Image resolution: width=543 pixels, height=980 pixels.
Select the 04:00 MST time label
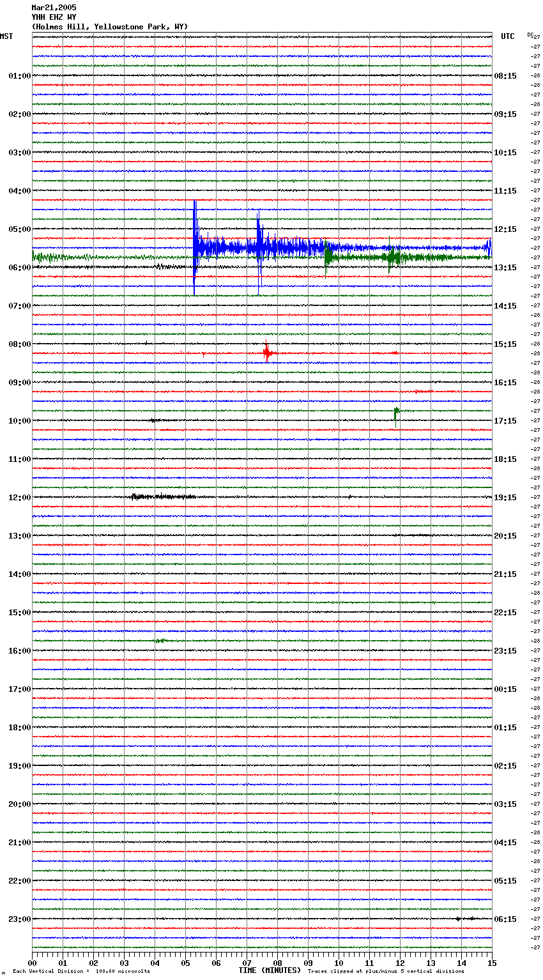pyautogui.click(x=20, y=191)
